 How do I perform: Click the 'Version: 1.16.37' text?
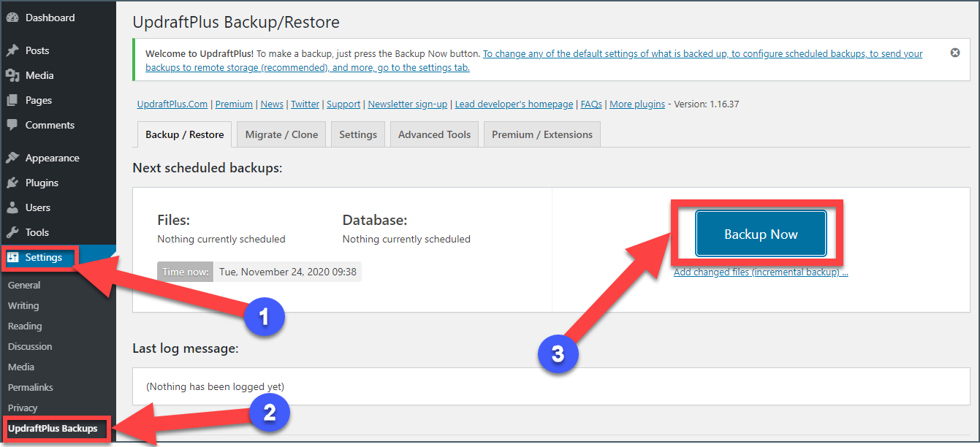(x=706, y=104)
